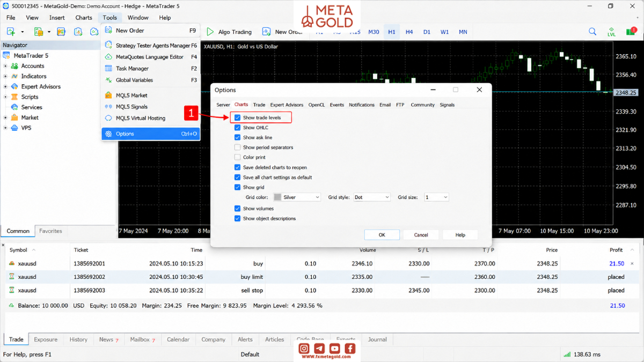Close the xauusd buy position with the x
Screen dimensions: 644x362
[632, 263]
